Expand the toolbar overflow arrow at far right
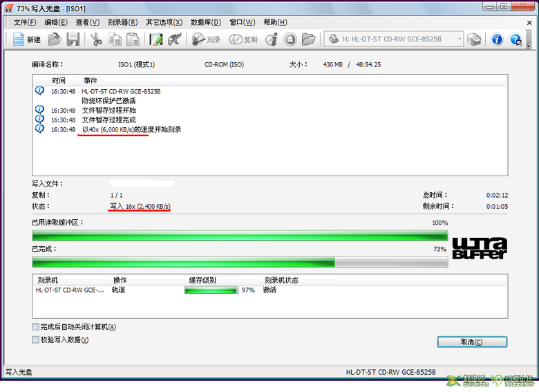539x392 pixels. click(529, 44)
